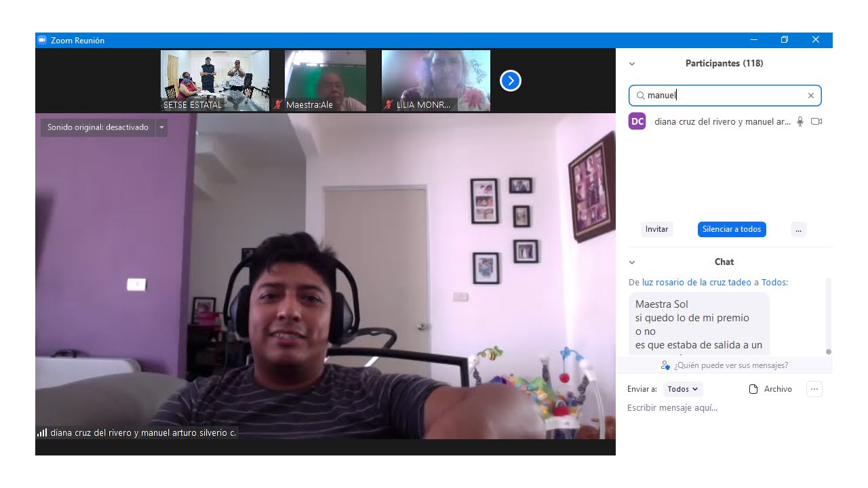Click the Zoom camera icon in title bar
Screen dimensions: 868x488
pyautogui.click(x=42, y=40)
